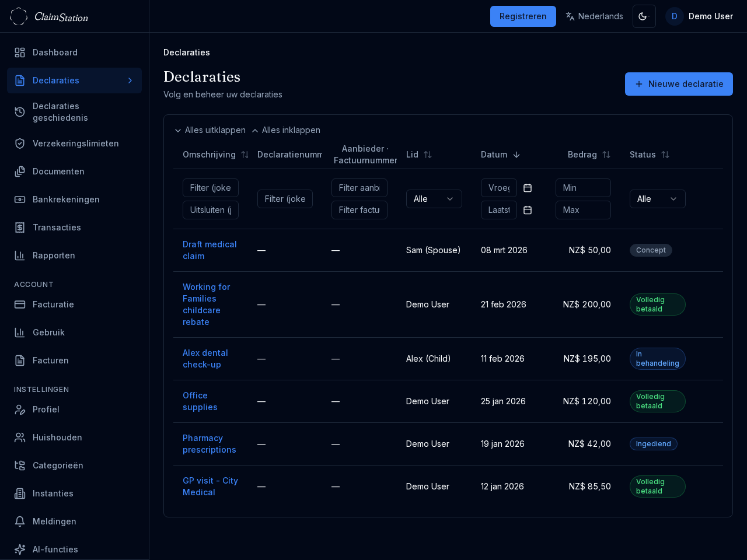Open calendar picker for latest date
The height and width of the screenshot is (560, 747).
[x=528, y=210]
